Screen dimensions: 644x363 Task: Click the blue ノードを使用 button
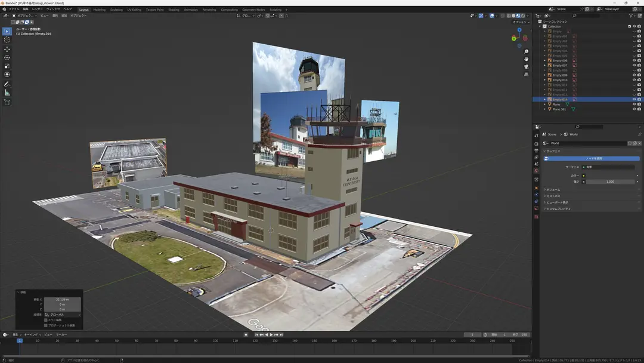point(592,158)
